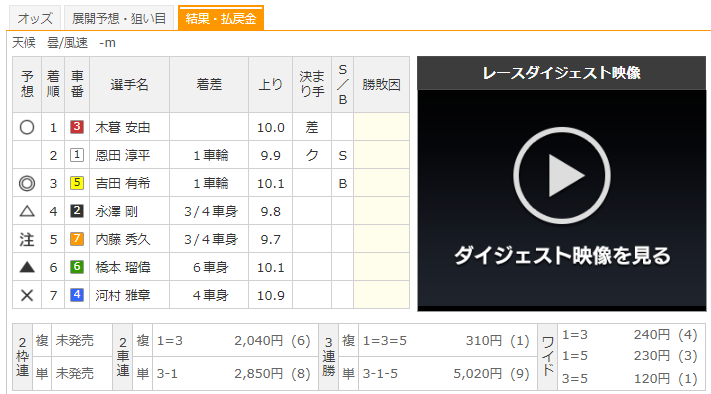Switch to 展開予想・狙い目 tab
Viewport: 711px width, 394px height.
[x=119, y=18]
